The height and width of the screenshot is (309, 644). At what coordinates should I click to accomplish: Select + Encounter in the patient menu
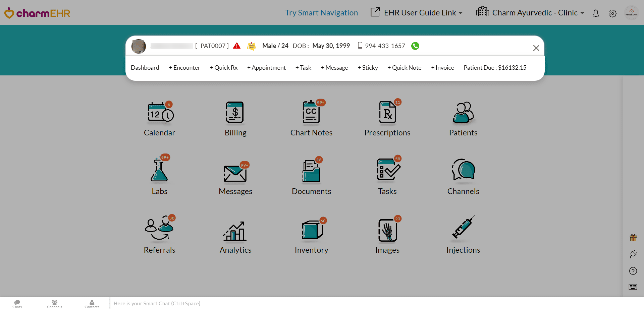pyautogui.click(x=184, y=67)
